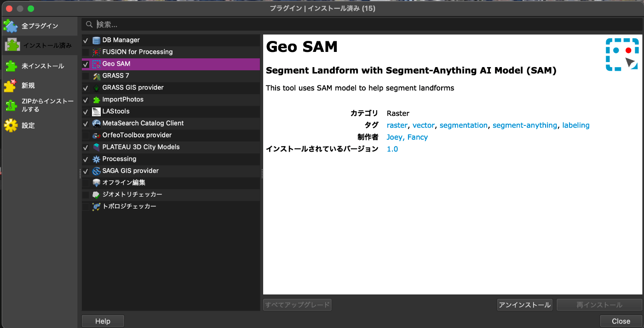Open the segmentation tag link
Screen dimensions: 644x328
coord(464,125)
